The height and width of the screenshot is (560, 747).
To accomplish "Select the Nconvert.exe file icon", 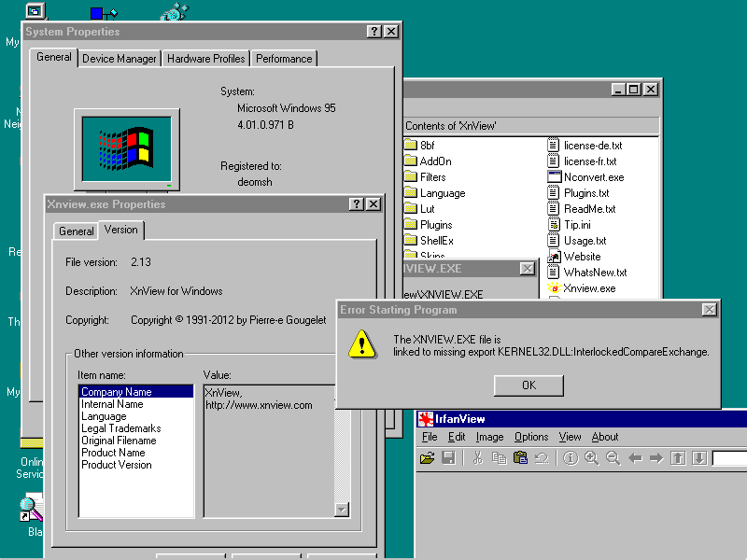I will coord(554,177).
